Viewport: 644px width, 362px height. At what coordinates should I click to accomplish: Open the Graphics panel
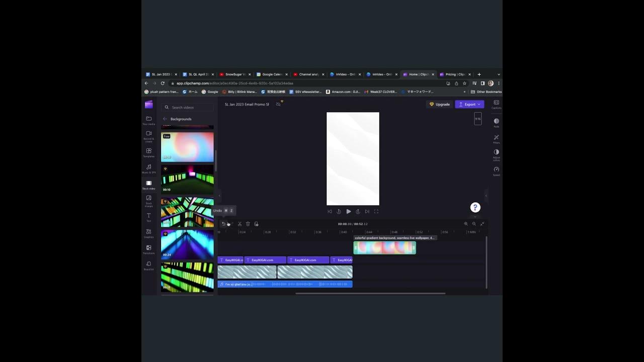coord(148,233)
